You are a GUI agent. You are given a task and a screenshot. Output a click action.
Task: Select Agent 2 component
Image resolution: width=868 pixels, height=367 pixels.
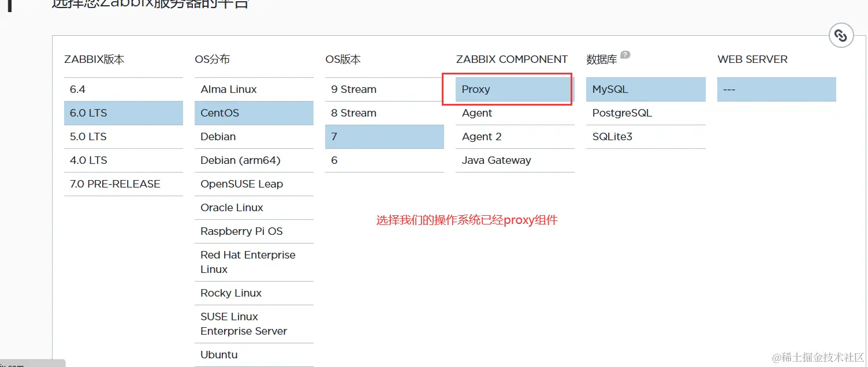515,137
